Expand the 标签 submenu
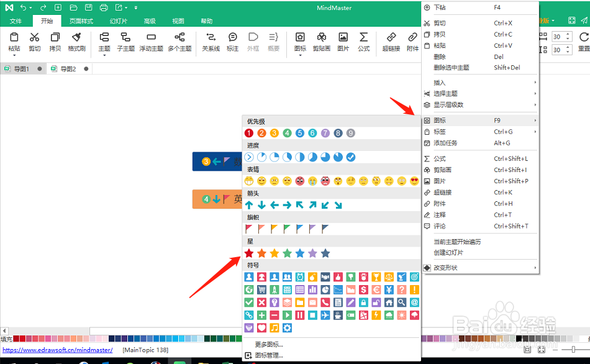This screenshot has width=590, height=364. 479,132
